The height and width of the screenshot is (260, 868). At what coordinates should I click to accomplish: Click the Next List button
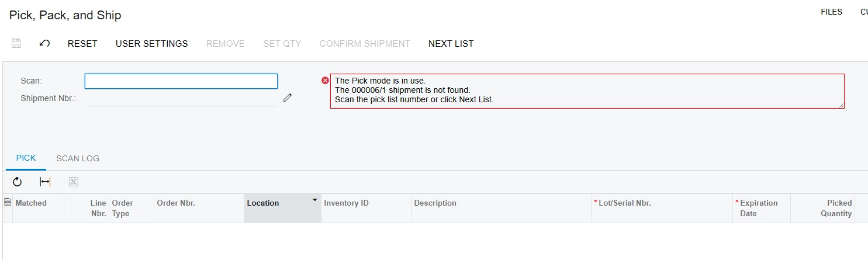pyautogui.click(x=451, y=43)
